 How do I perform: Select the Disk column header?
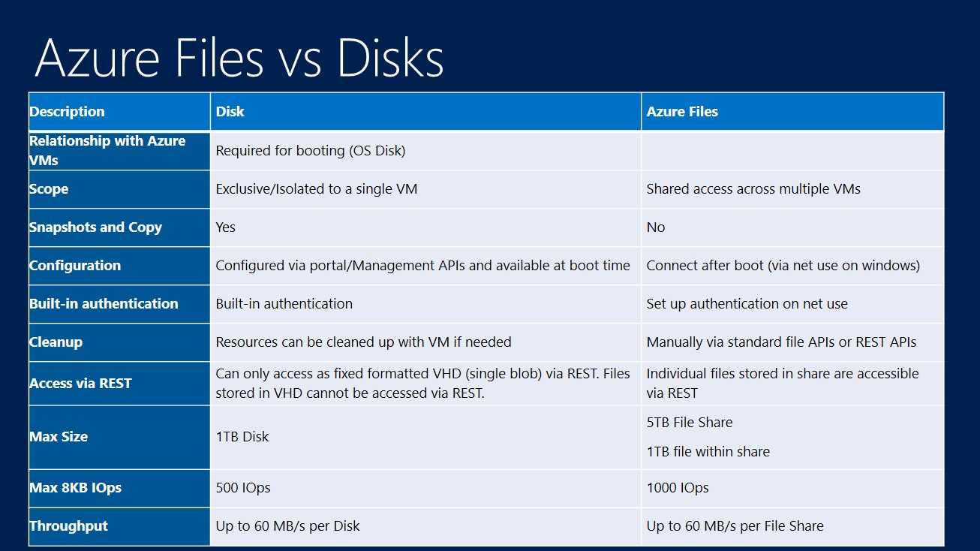(230, 112)
